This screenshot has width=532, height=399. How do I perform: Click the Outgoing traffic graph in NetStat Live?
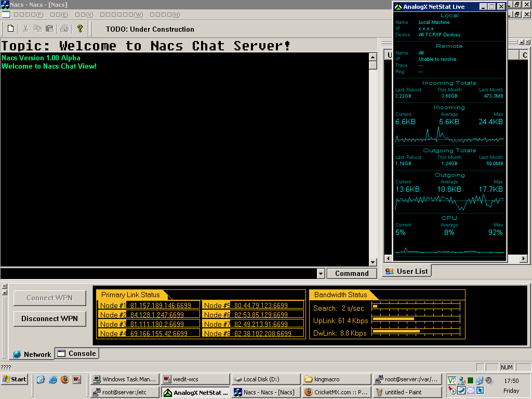[449, 203]
